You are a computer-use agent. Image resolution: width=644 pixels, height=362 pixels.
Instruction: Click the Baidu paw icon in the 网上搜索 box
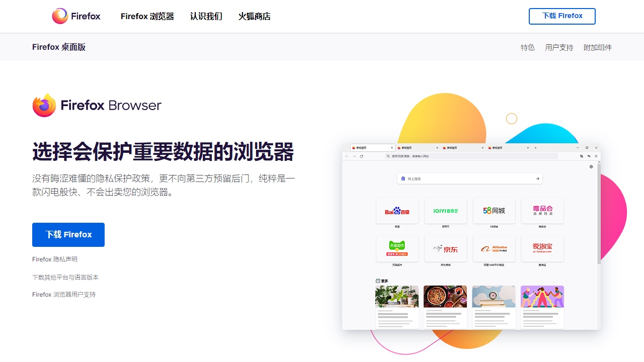403,178
